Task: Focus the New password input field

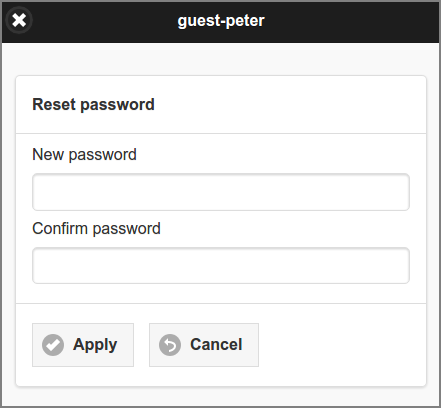Action: [221, 192]
